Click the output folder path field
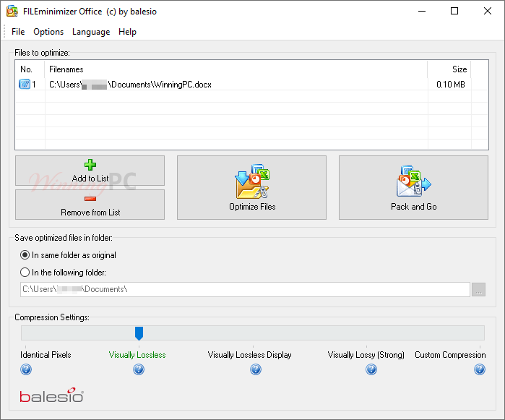This screenshot has height=420, width=505. (x=245, y=289)
